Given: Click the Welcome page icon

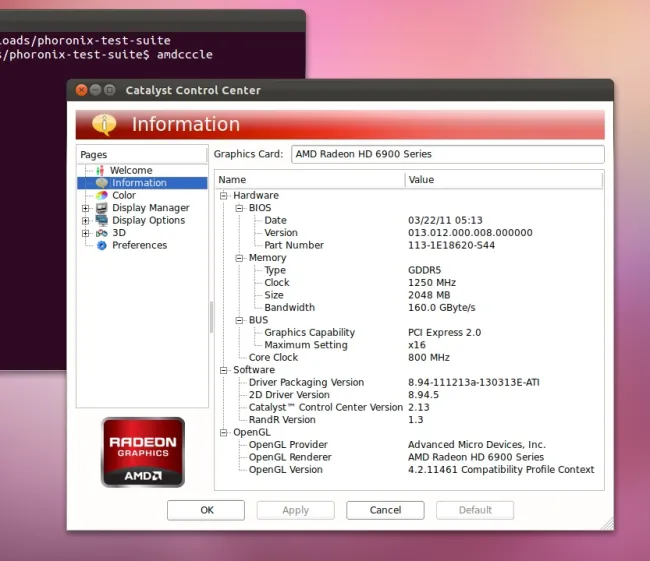Looking at the screenshot, I should [100, 170].
